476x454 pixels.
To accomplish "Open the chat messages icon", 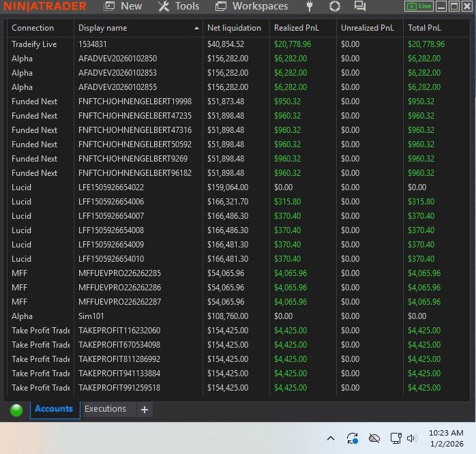I will click(x=360, y=6).
